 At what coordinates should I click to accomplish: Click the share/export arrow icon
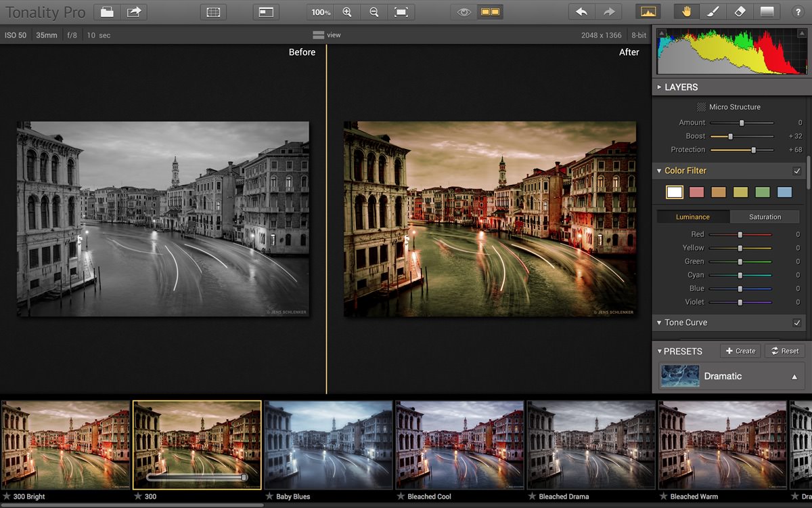point(134,12)
